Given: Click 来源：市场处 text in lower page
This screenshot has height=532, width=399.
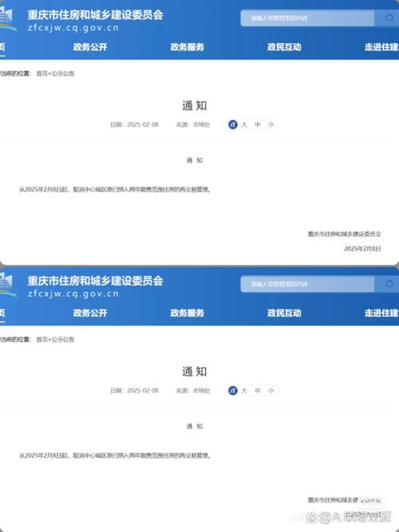Looking at the screenshot, I should coord(193,391).
